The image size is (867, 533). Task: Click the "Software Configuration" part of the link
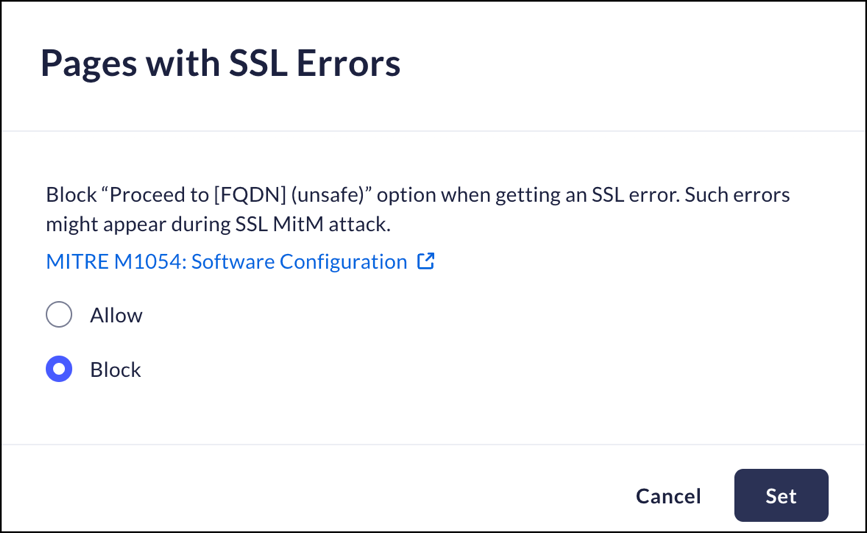[299, 262]
